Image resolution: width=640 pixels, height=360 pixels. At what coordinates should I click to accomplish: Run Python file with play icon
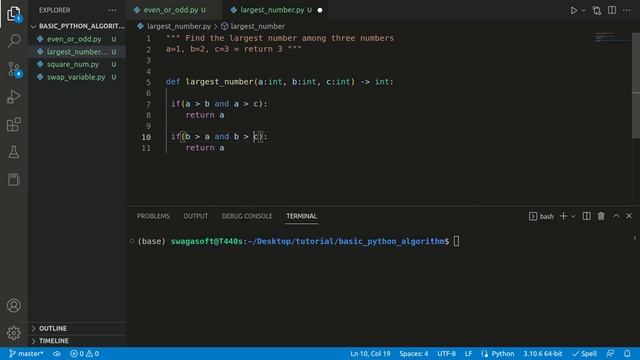point(573,10)
